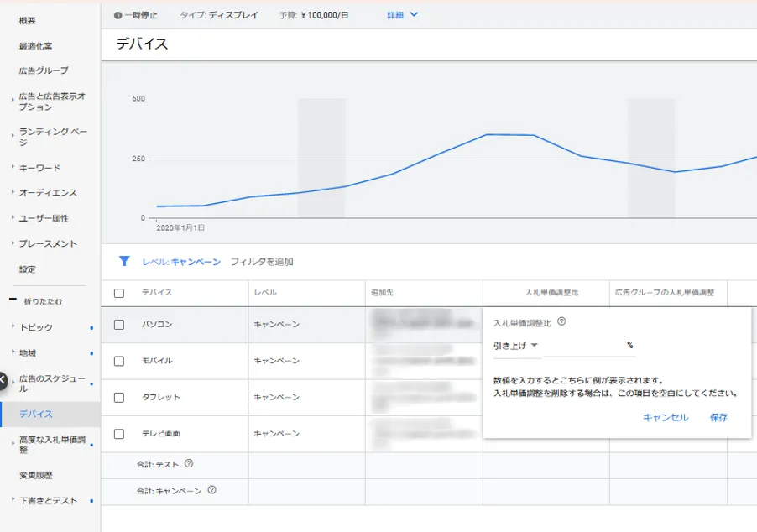Screen dimensions: 757x532
Task: Expand the ユーザー属性 sidebar section arrow
Action: click(13, 217)
